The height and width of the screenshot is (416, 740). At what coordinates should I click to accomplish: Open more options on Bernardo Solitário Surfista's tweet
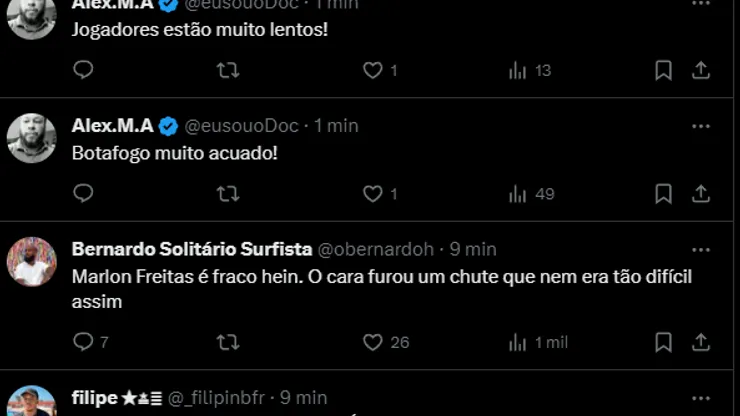pyautogui.click(x=701, y=249)
